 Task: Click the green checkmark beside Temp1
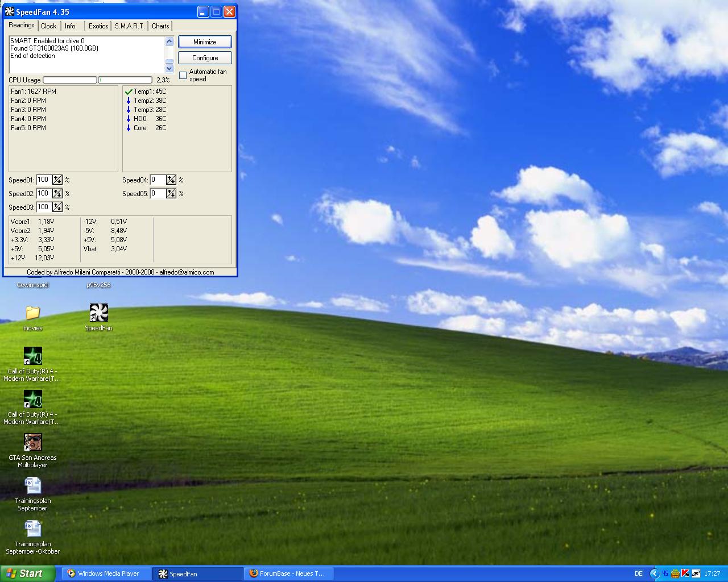click(129, 92)
